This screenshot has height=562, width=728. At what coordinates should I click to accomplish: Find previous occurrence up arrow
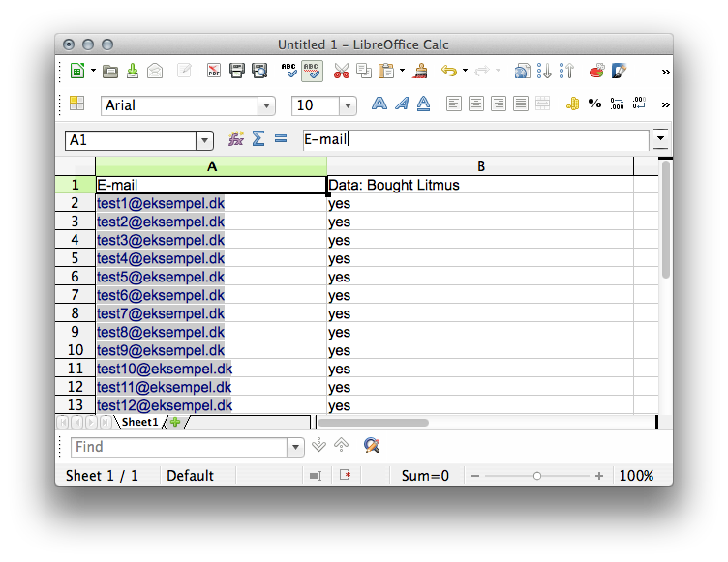tap(341, 445)
